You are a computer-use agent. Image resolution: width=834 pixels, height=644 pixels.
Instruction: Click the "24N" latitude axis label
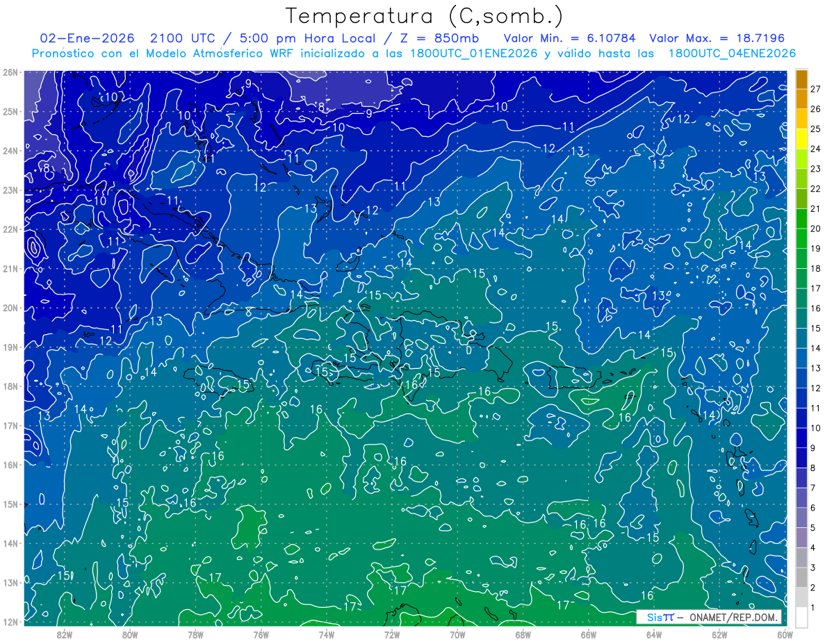click(x=10, y=151)
